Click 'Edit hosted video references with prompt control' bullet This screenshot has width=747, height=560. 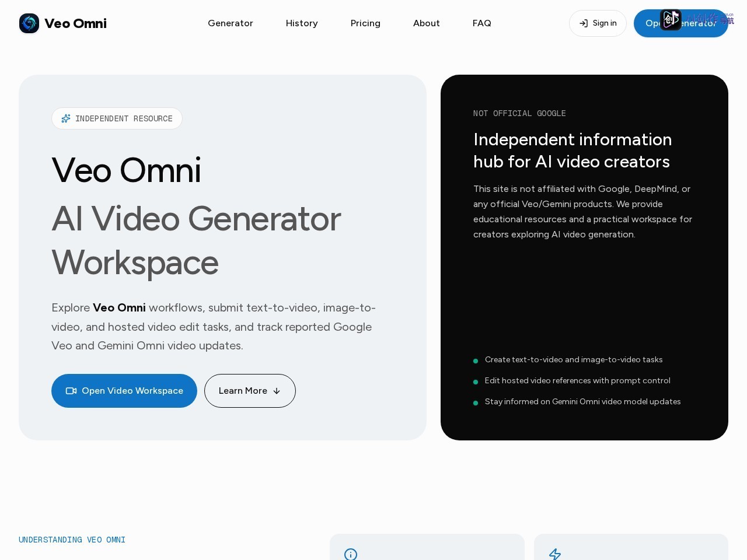point(578,380)
